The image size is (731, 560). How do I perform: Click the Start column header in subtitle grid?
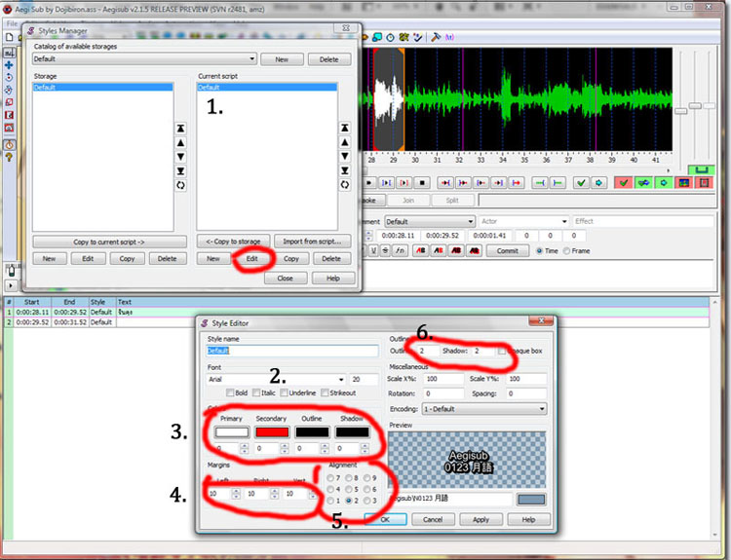click(x=32, y=302)
